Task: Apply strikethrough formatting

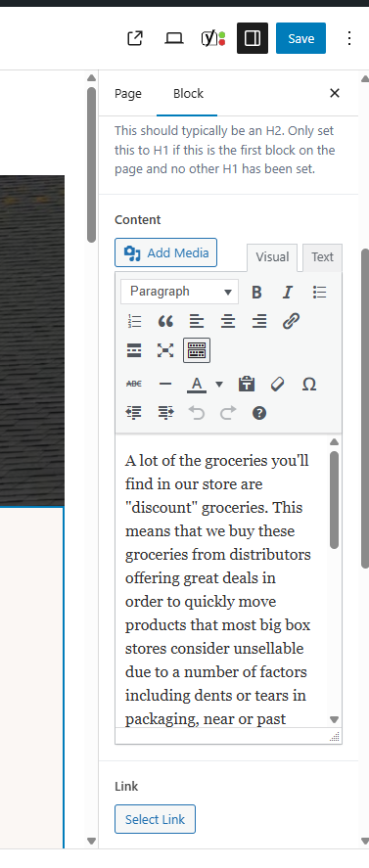Action: 133,384
